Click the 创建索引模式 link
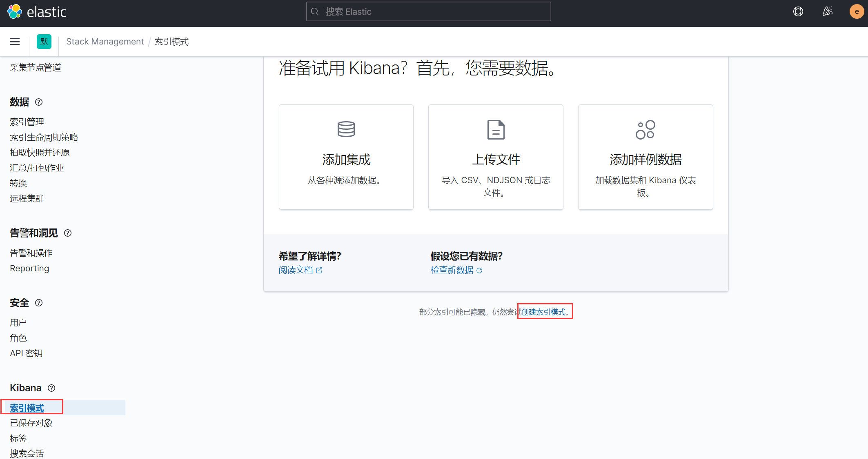The height and width of the screenshot is (459, 868). click(545, 312)
